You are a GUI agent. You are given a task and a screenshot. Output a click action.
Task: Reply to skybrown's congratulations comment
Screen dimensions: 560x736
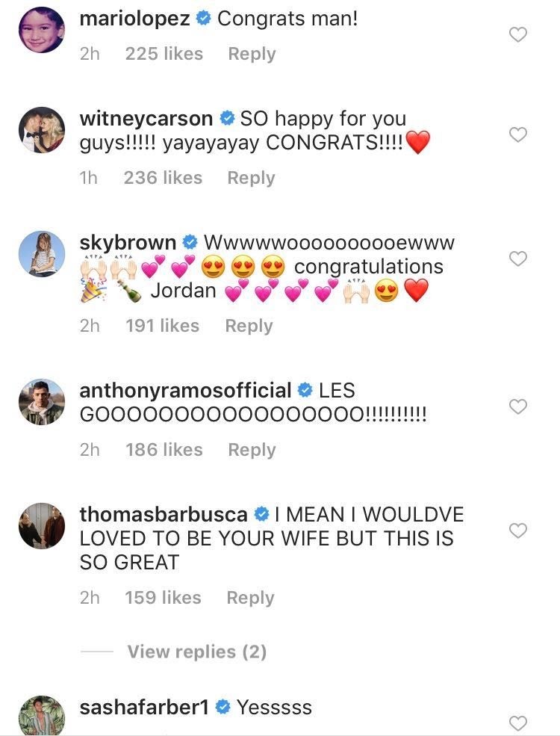[x=249, y=326]
